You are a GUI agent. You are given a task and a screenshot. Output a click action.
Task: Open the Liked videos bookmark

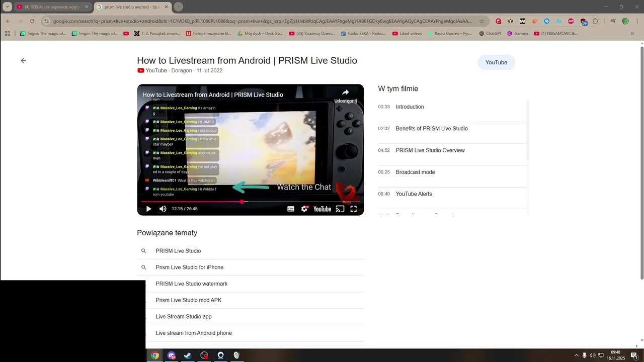[407, 34]
